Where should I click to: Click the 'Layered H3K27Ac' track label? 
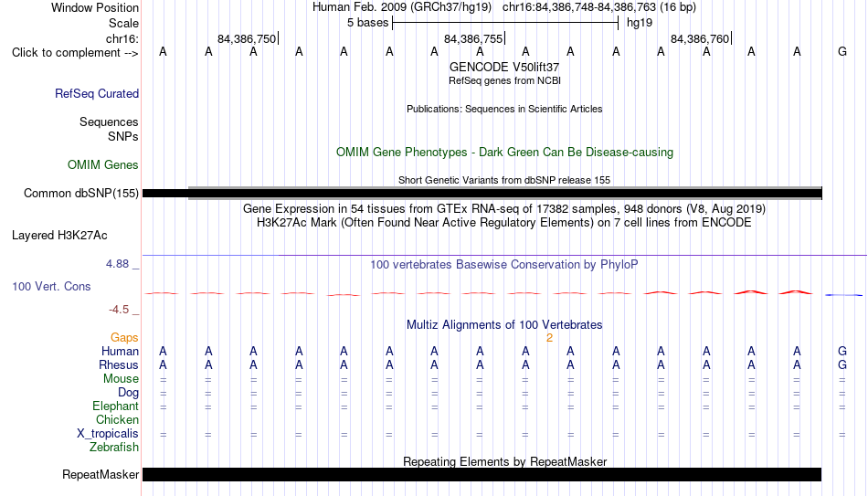tap(59, 236)
